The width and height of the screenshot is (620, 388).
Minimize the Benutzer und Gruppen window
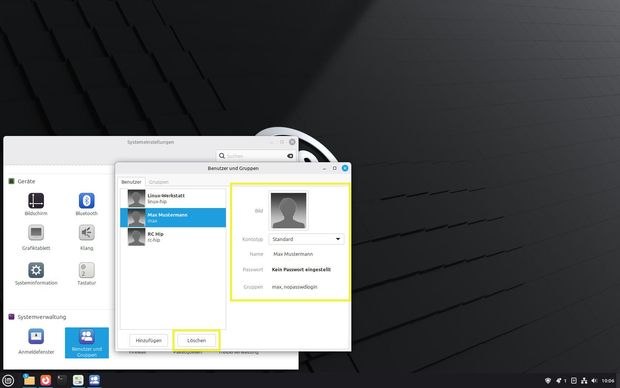[324, 168]
